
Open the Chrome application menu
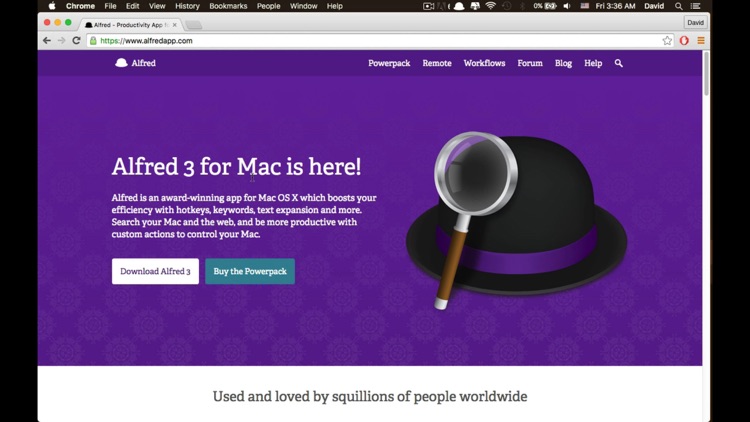(x=80, y=6)
